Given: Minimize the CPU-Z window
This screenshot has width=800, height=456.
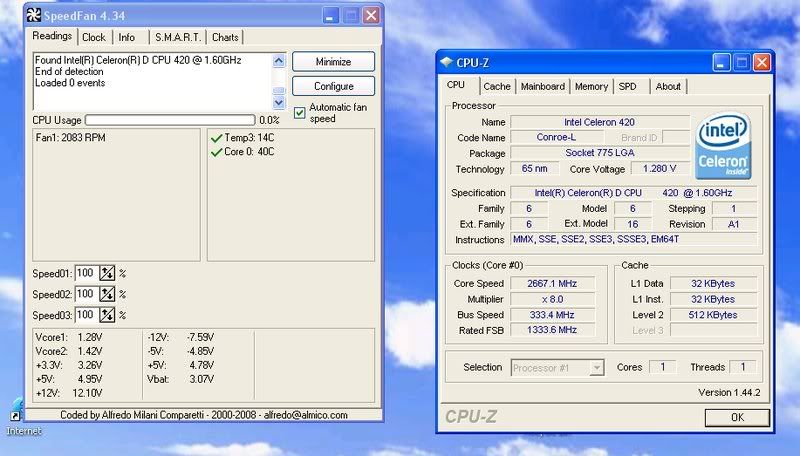Looking at the screenshot, I should coord(721,63).
